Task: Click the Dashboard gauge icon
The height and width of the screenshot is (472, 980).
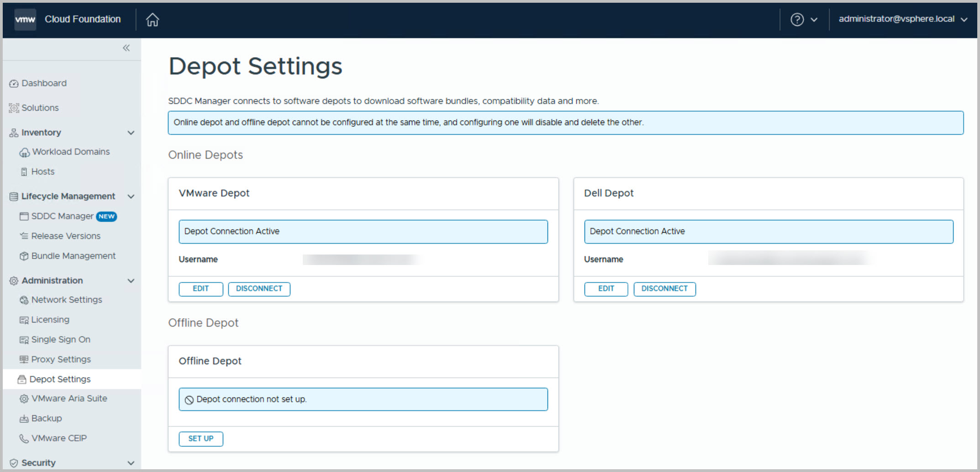Action: [14, 84]
